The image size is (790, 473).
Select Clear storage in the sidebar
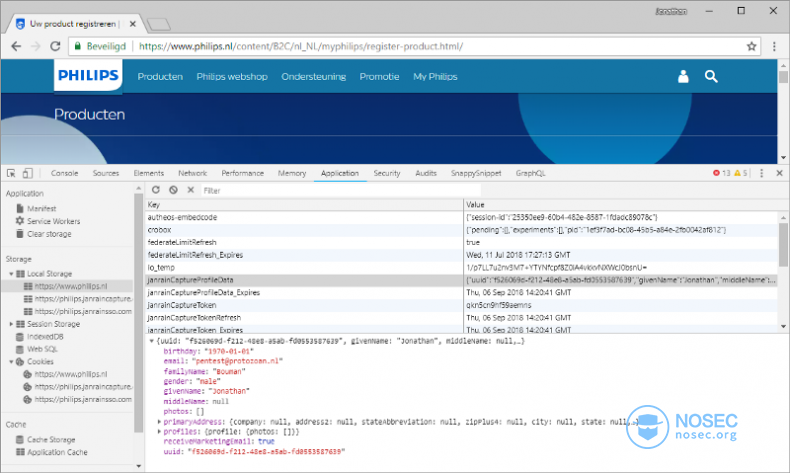49,234
